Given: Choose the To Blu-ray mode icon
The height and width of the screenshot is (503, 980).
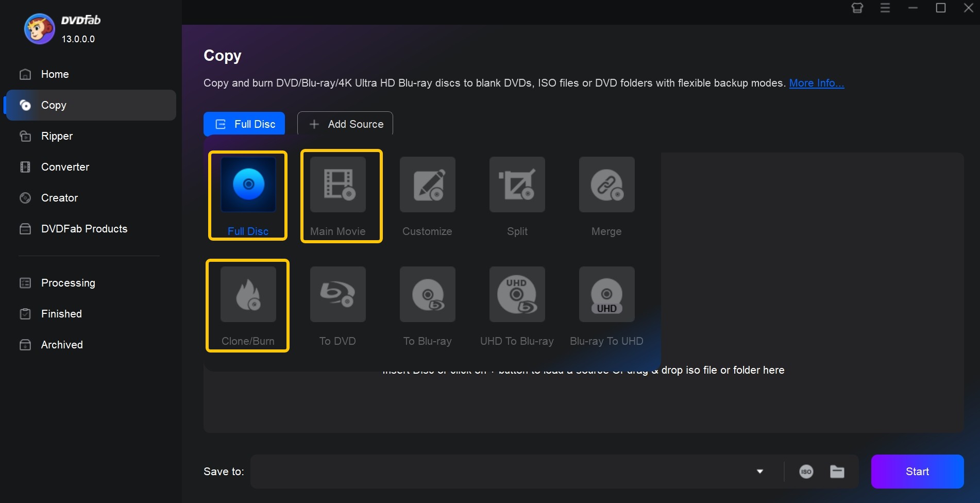Looking at the screenshot, I should pyautogui.click(x=428, y=294).
